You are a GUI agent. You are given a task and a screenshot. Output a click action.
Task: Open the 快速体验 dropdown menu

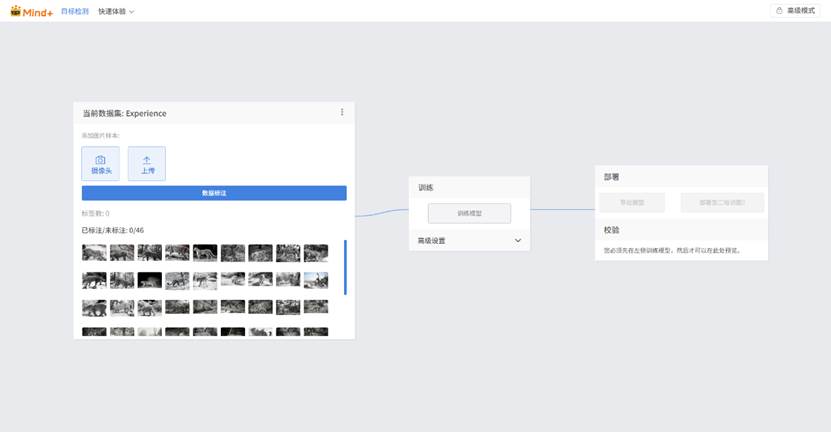(116, 11)
